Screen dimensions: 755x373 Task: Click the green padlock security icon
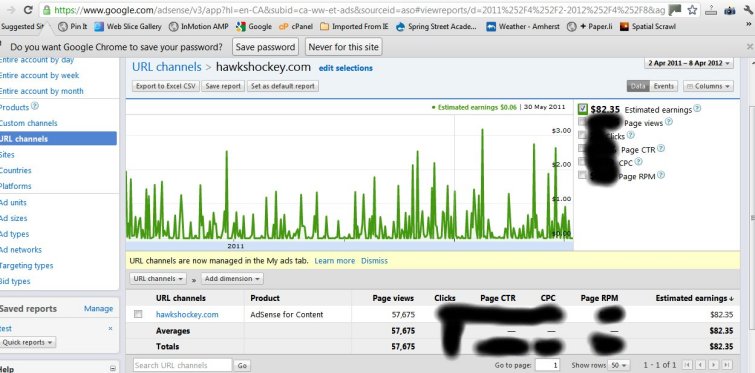click(46, 10)
